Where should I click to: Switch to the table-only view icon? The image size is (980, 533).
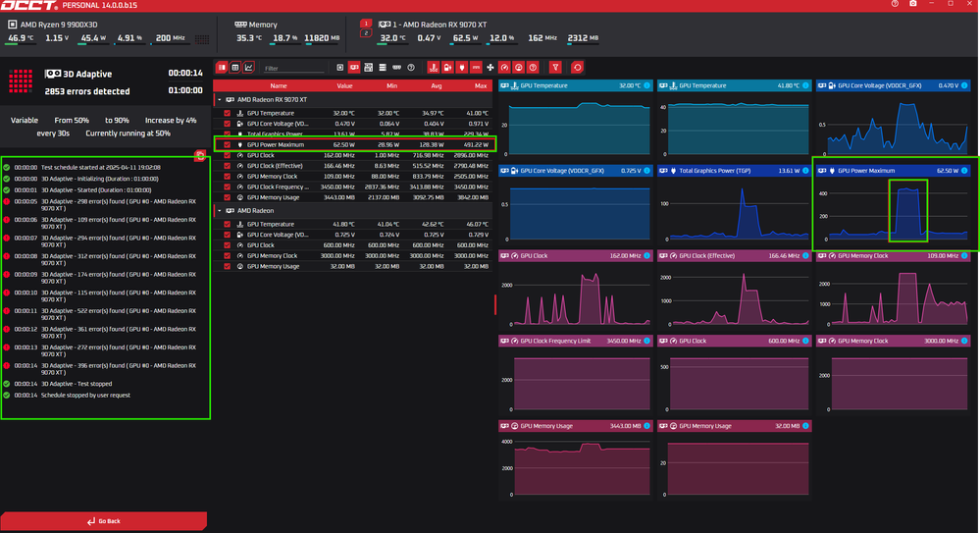pos(235,68)
